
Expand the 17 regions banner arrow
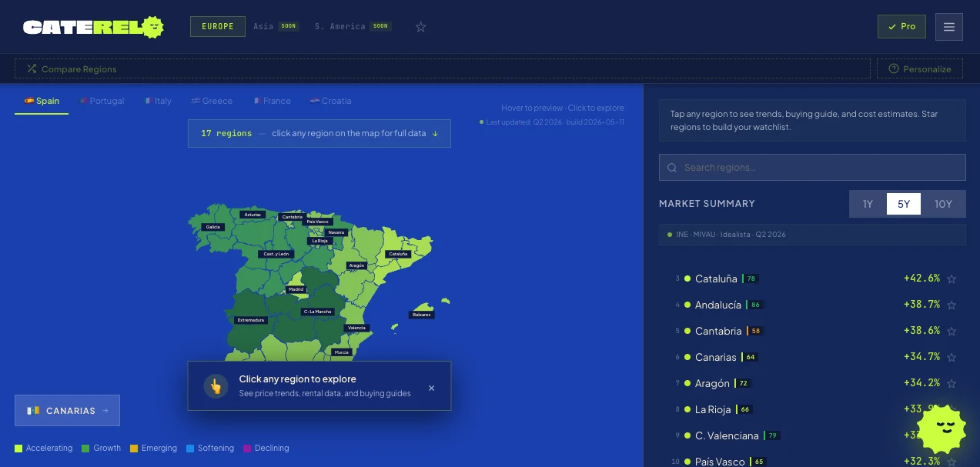coord(435,133)
